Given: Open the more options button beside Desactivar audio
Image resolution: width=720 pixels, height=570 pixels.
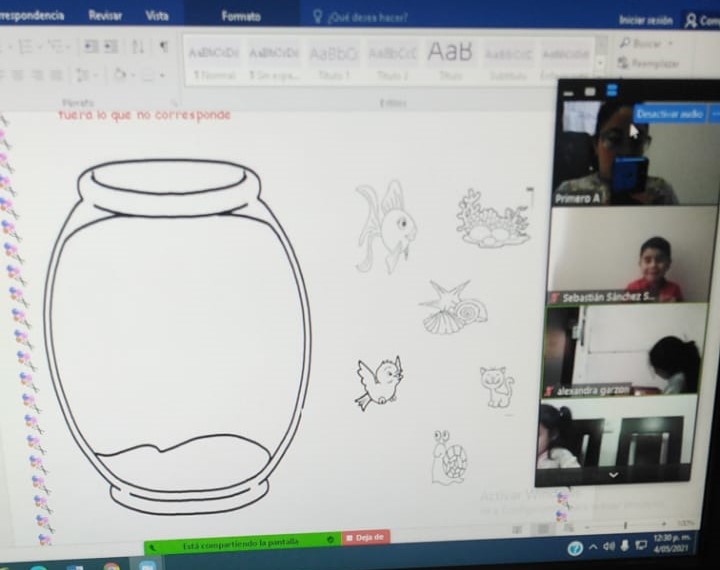Looking at the screenshot, I should [714, 114].
